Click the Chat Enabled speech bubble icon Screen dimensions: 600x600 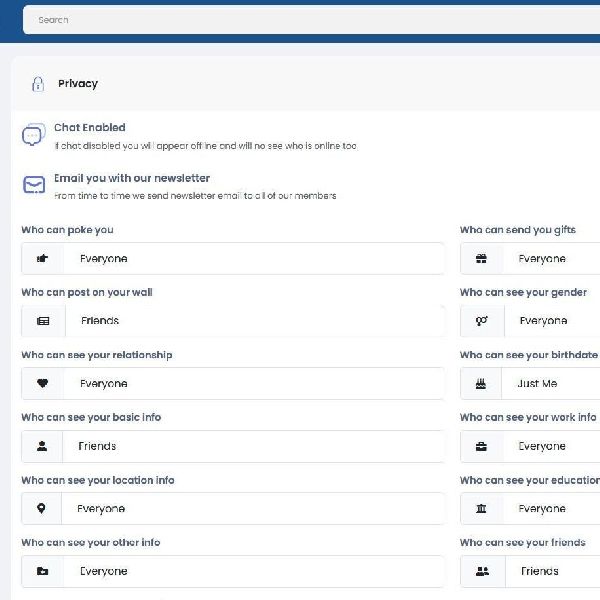click(x=34, y=135)
